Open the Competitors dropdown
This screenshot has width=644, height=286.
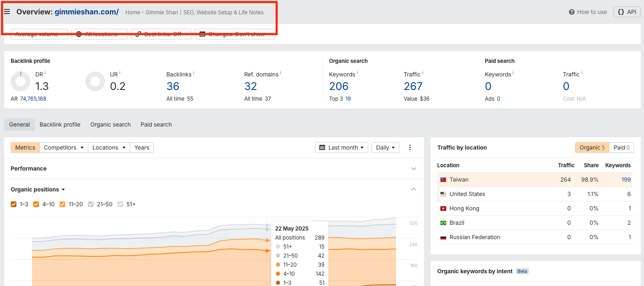pyautogui.click(x=64, y=148)
